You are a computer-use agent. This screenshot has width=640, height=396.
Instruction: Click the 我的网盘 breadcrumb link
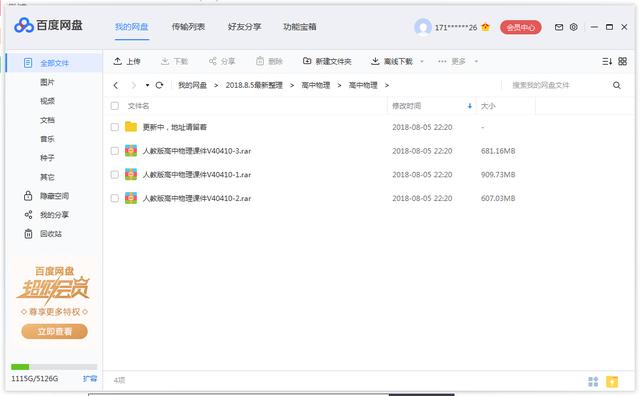tap(192, 85)
